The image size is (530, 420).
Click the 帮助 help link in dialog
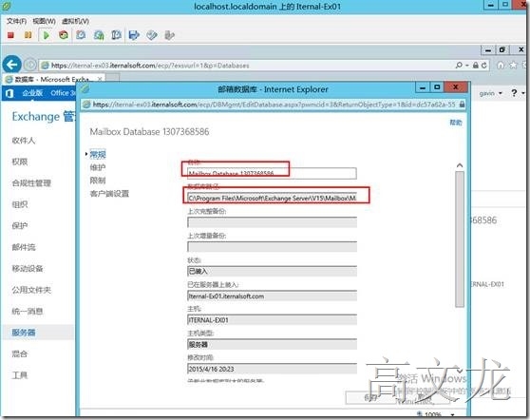[x=456, y=122]
